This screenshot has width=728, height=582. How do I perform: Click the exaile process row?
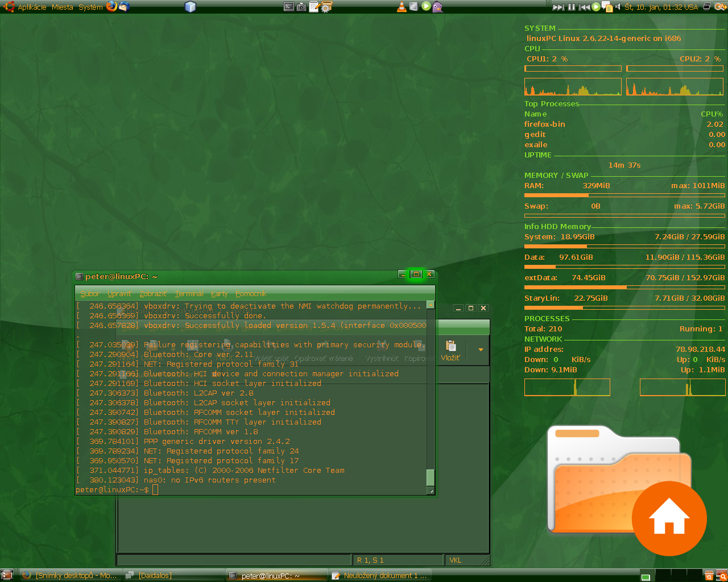click(x=624, y=145)
